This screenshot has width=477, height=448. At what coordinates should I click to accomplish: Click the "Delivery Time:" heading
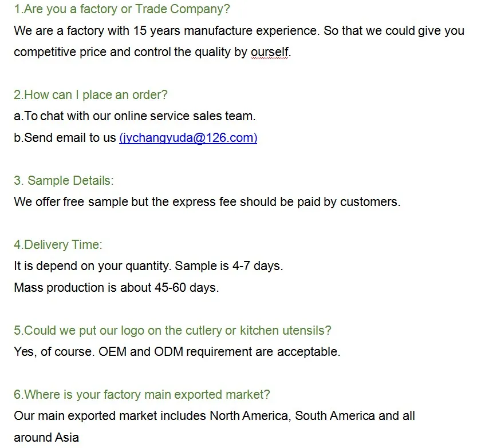58,245
